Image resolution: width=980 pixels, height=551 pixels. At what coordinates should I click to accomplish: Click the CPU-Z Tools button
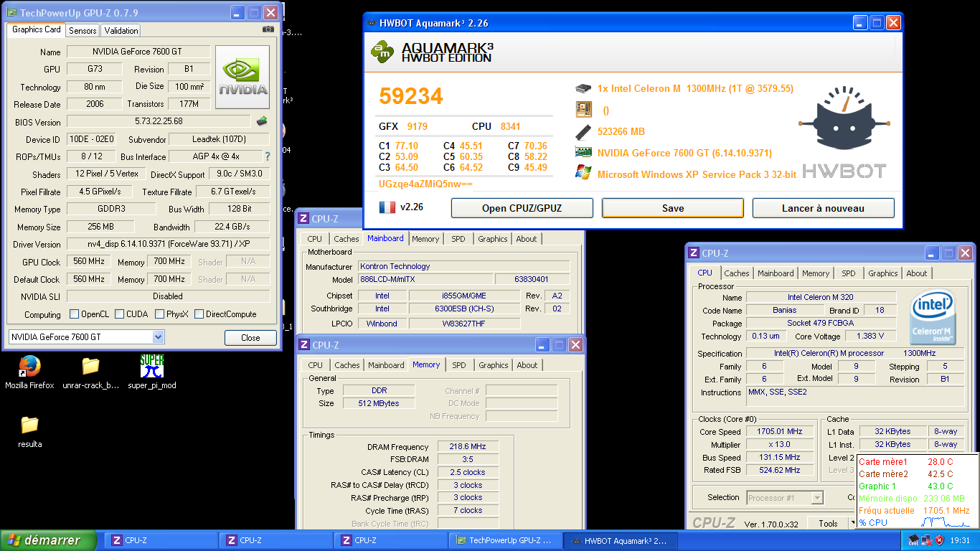829,524
